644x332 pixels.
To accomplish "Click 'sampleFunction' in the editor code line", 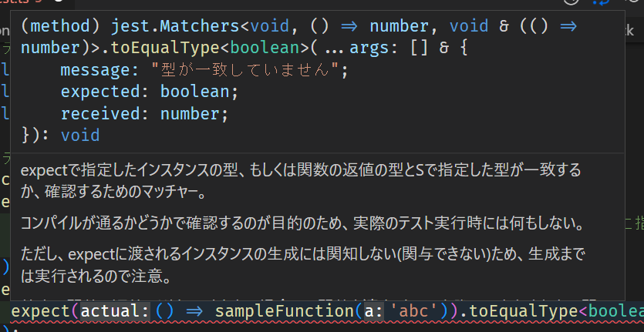I will tap(285, 311).
